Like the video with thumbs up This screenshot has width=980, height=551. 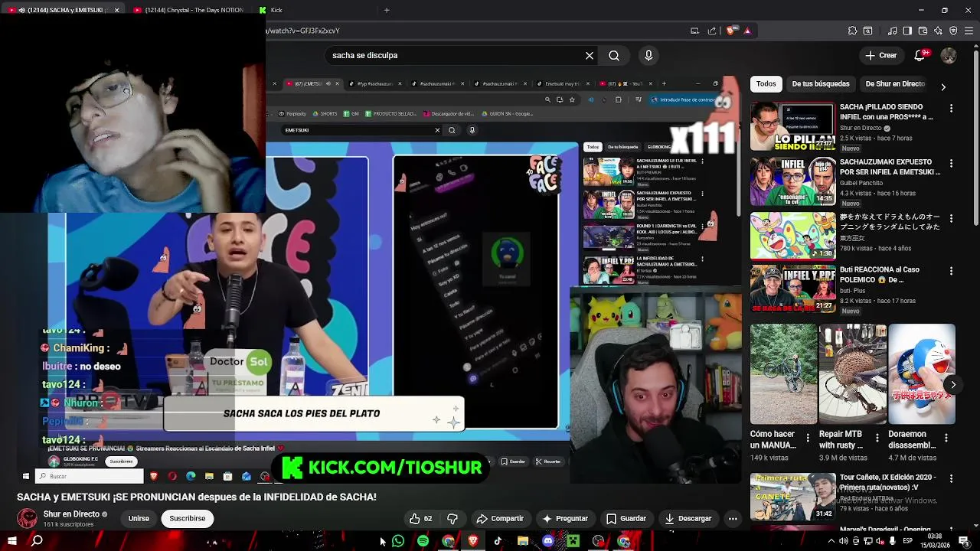click(x=421, y=519)
